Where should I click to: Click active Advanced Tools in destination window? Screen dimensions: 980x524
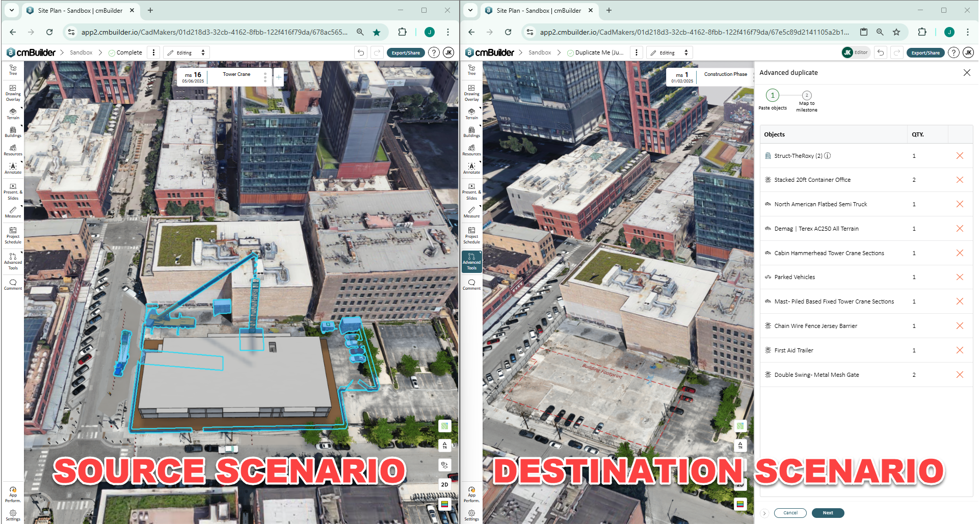click(471, 261)
